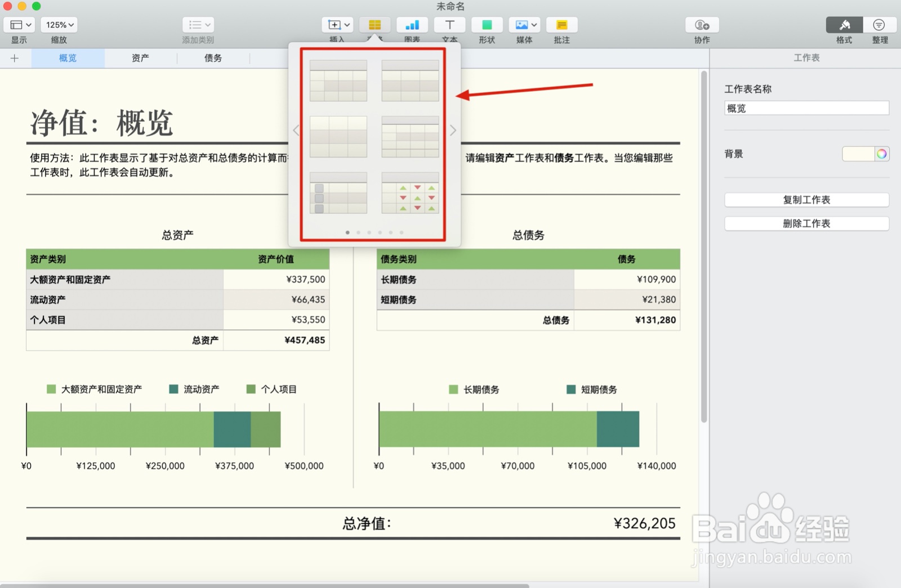Open the 协作 collaboration options
The image size is (901, 588).
point(702,25)
